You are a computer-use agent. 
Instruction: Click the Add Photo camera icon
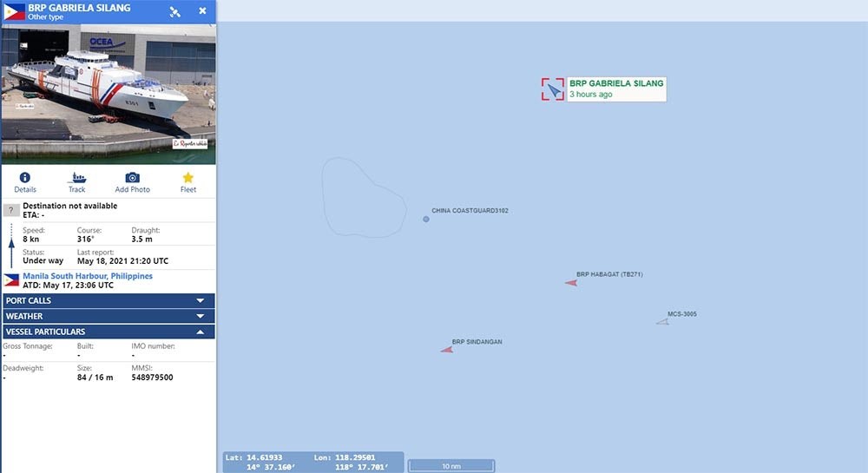(x=132, y=178)
